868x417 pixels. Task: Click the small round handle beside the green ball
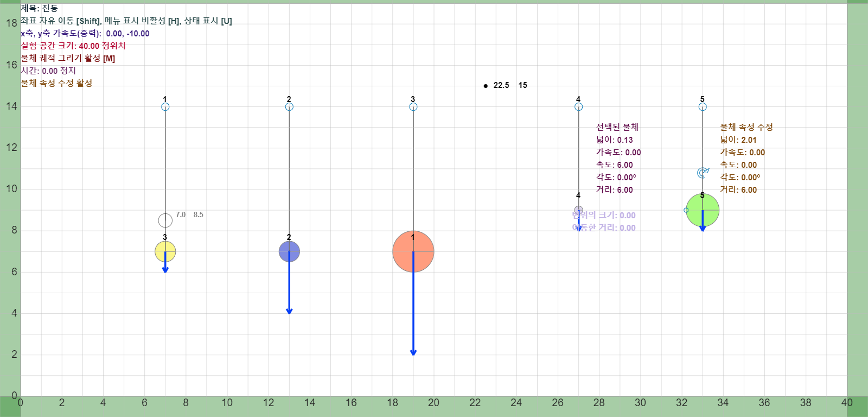[x=686, y=210]
